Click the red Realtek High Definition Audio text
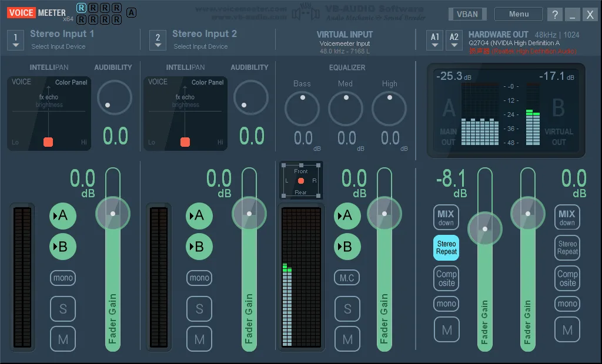The height and width of the screenshot is (364, 602). coord(523,51)
